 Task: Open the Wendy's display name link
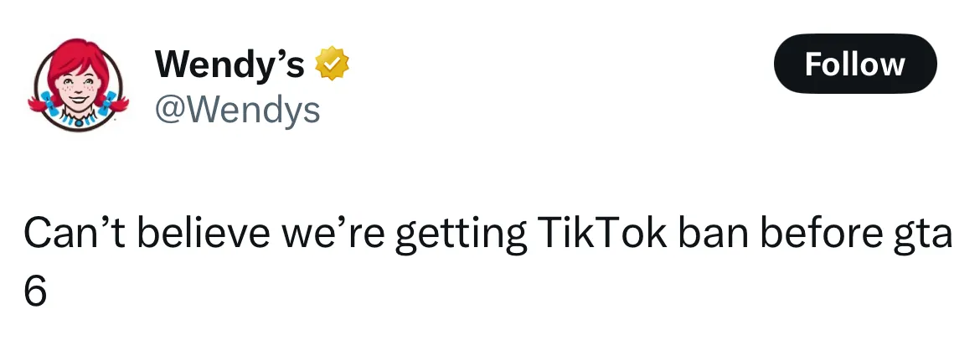(230, 64)
